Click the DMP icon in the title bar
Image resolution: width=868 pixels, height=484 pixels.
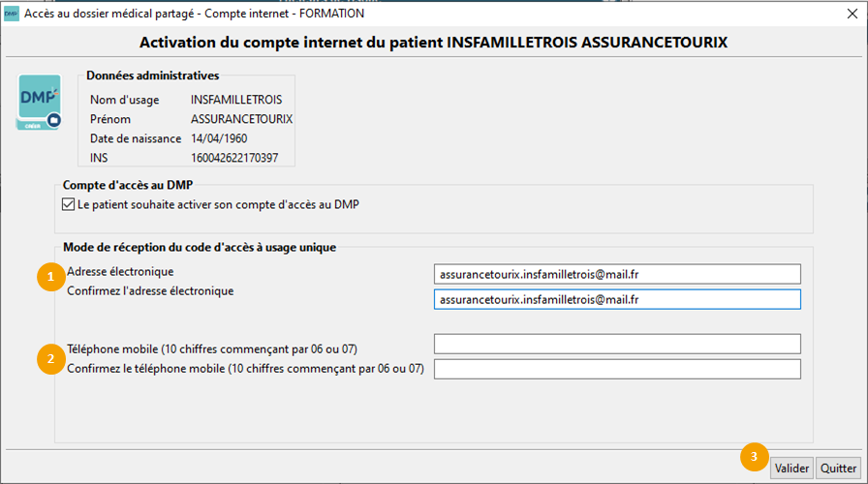tap(12, 14)
